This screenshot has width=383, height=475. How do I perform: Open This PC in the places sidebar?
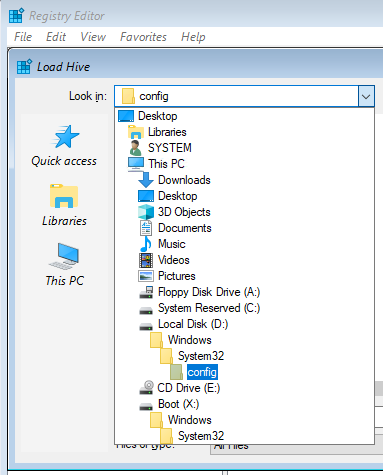point(64,265)
